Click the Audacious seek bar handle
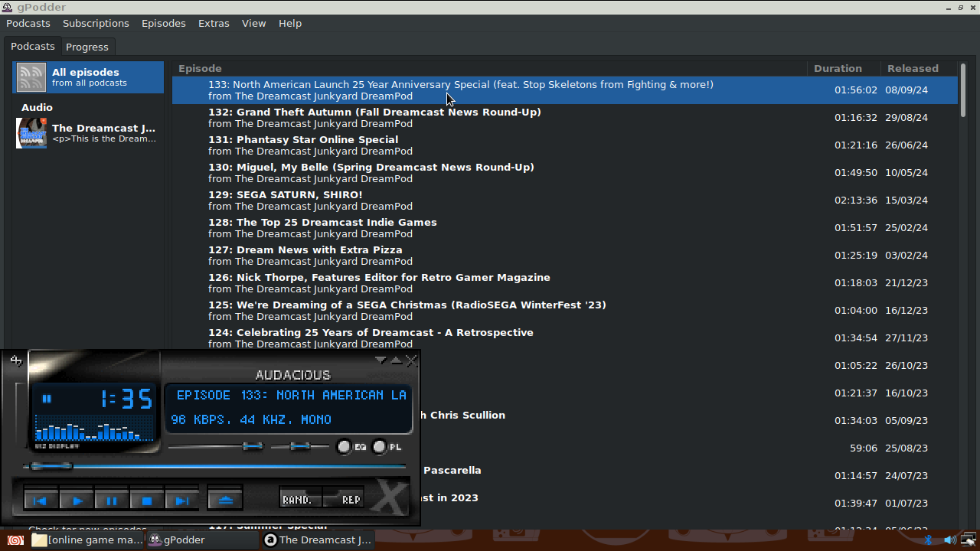980x551 pixels. [x=51, y=466]
